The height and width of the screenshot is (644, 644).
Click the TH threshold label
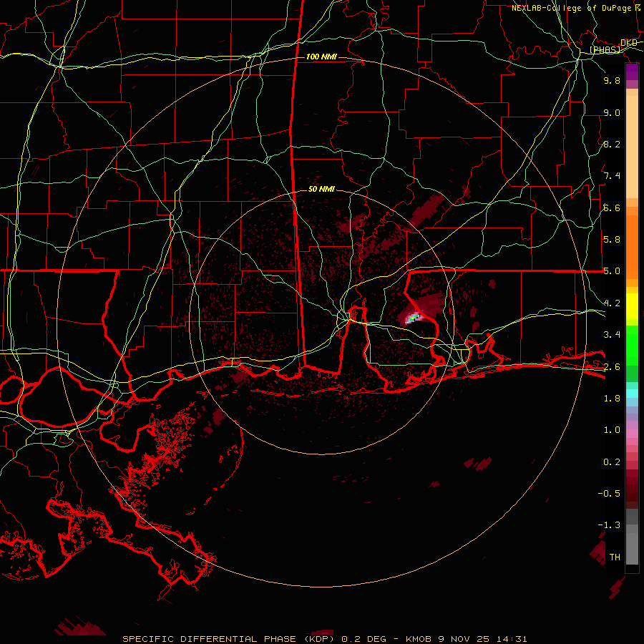click(x=615, y=557)
